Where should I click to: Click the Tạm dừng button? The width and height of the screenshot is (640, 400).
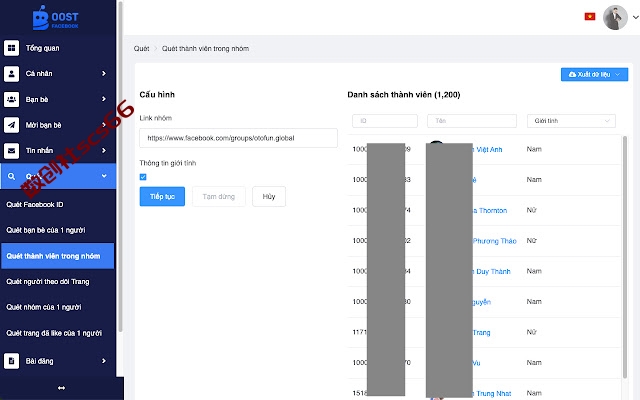[x=219, y=196]
